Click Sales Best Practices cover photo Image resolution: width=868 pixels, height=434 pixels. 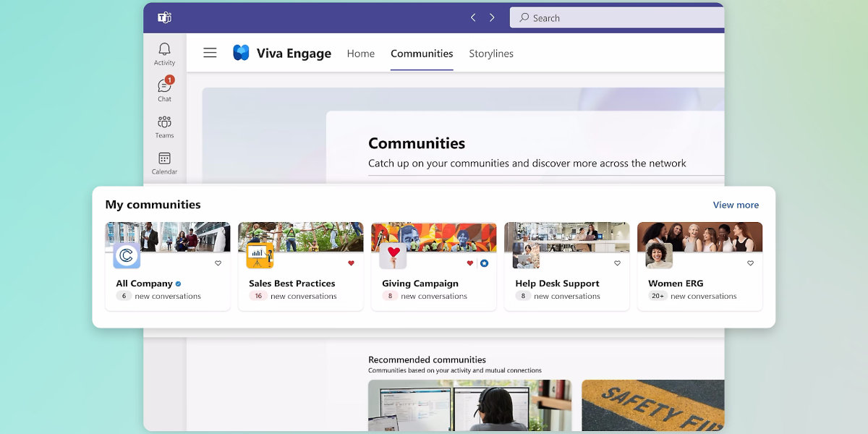pyautogui.click(x=301, y=237)
